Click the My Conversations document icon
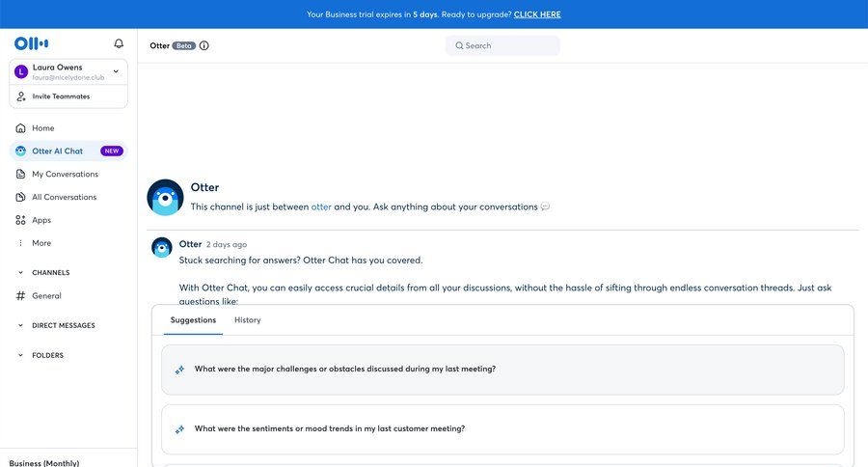 click(20, 174)
